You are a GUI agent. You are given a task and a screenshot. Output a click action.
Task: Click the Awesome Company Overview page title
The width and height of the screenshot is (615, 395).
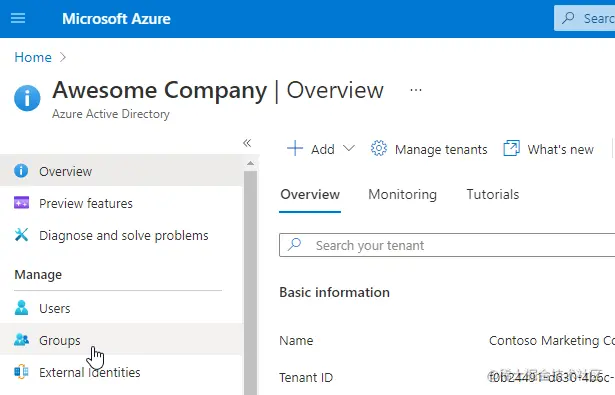218,91
